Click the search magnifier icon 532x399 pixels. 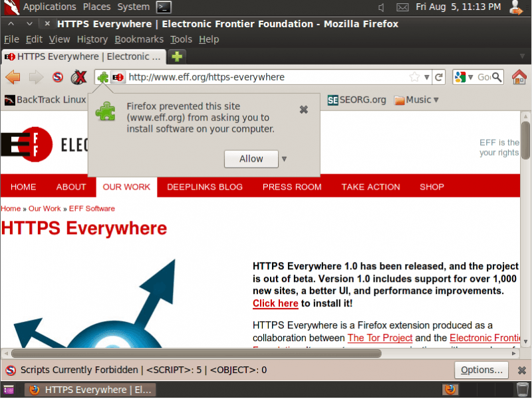[497, 77]
